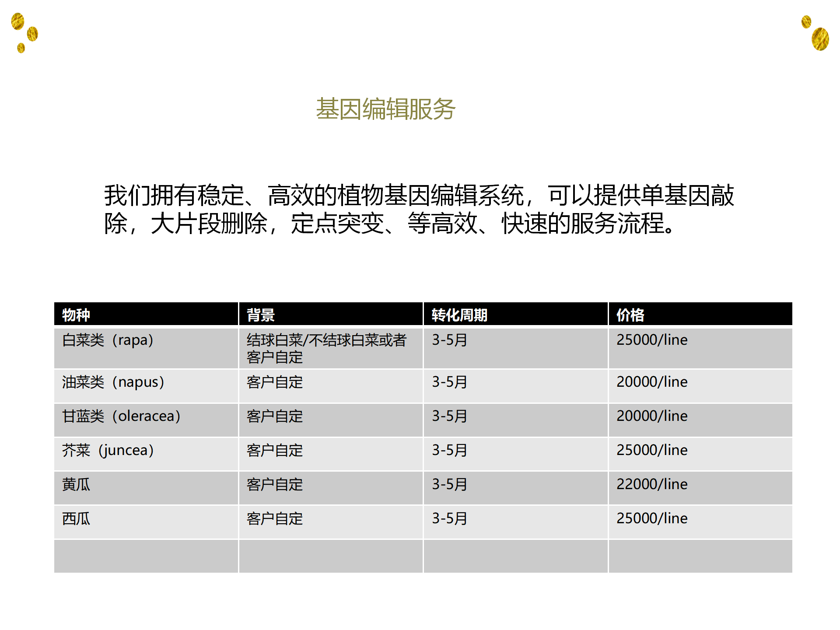The image size is (840, 630).
Task: Click the 22000/line price for 黄瓜
Action: coord(700,488)
